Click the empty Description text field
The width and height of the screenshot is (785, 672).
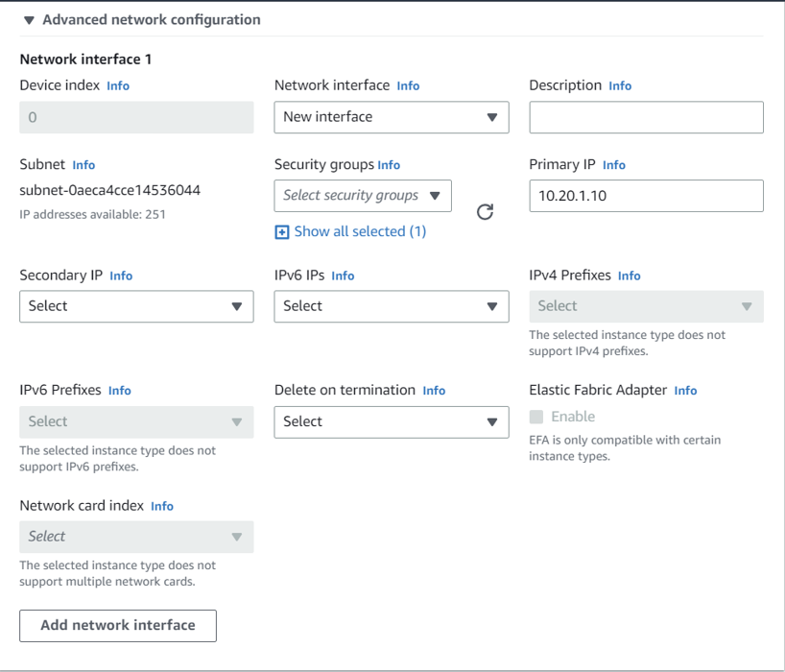point(646,117)
